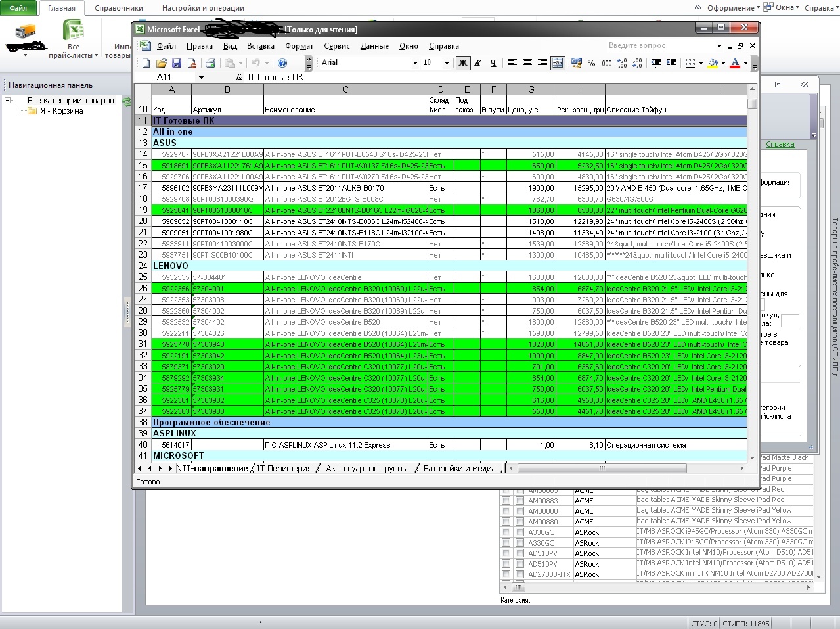Open Font Color dropdown arrow

[745, 63]
